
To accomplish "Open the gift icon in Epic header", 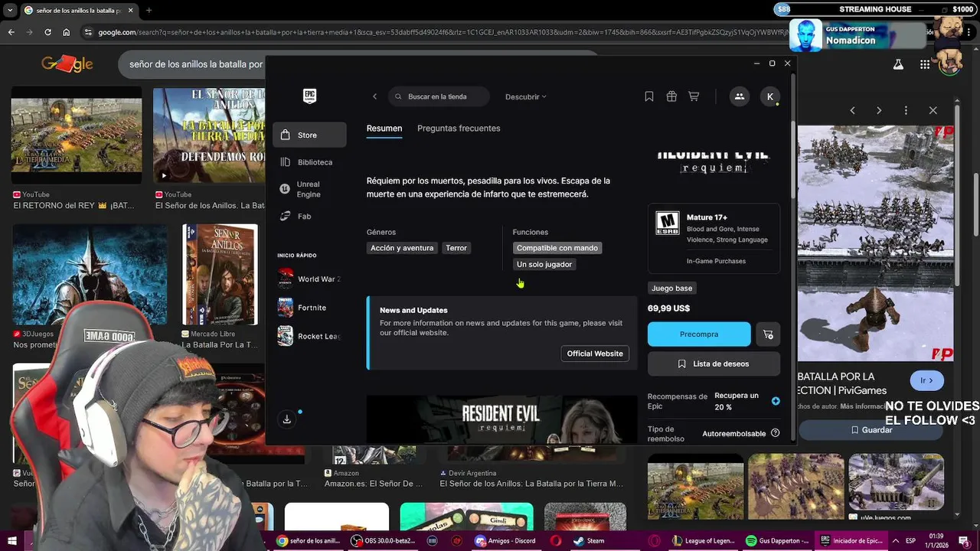I will [x=671, y=96].
